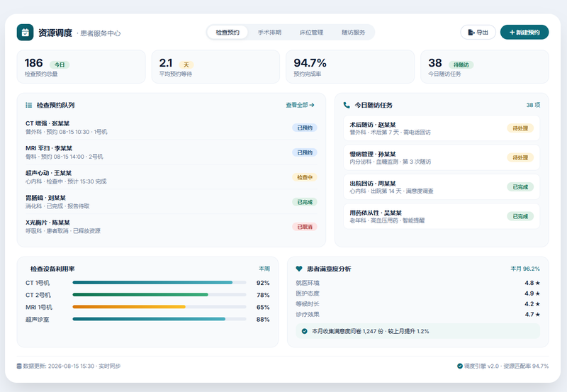Select the 94.7% 预约完成率 card
The width and height of the screenshot is (567, 392).
click(x=350, y=67)
